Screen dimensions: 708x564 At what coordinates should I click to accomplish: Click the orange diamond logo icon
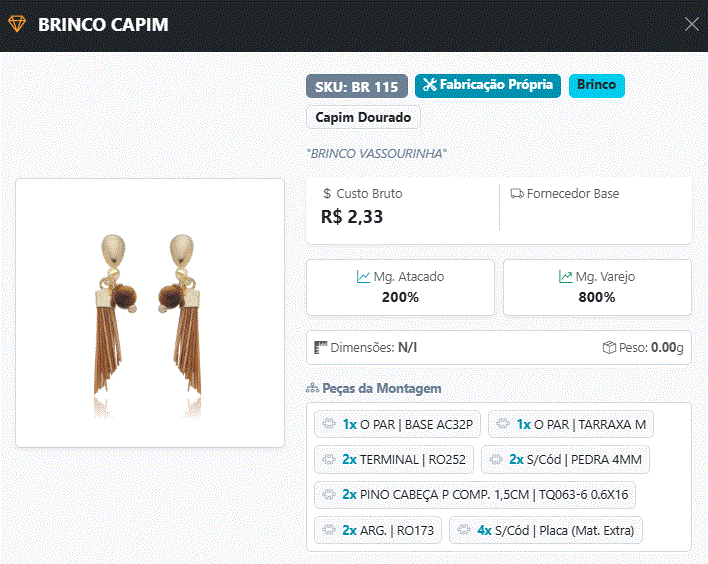coord(17,24)
